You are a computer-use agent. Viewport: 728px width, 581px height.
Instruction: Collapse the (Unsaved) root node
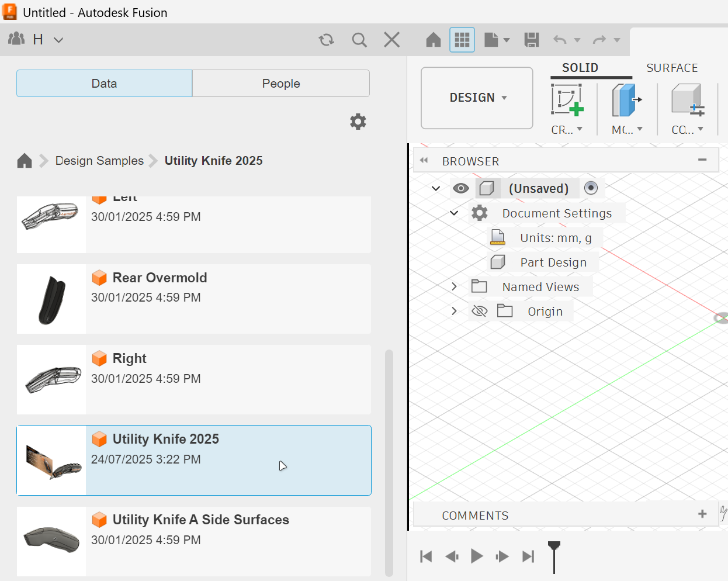pos(436,188)
